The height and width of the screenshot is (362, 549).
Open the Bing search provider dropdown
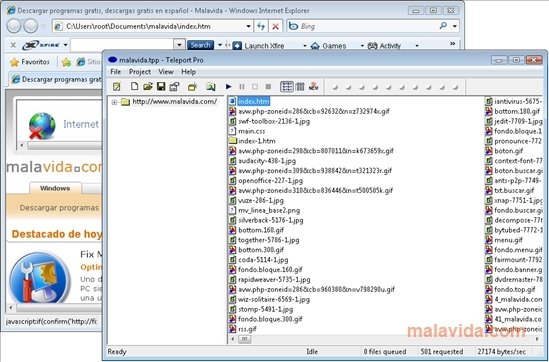(x=454, y=26)
